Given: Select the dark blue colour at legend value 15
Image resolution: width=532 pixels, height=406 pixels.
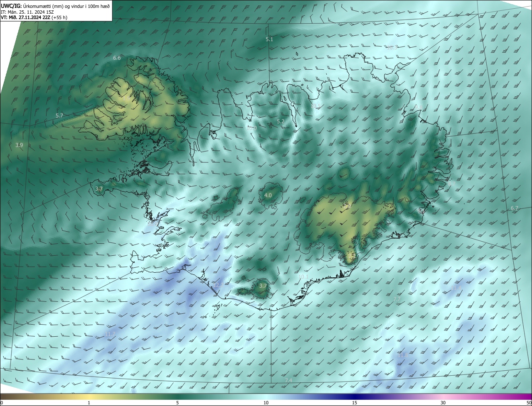Looking at the screenshot, I should tap(355, 397).
